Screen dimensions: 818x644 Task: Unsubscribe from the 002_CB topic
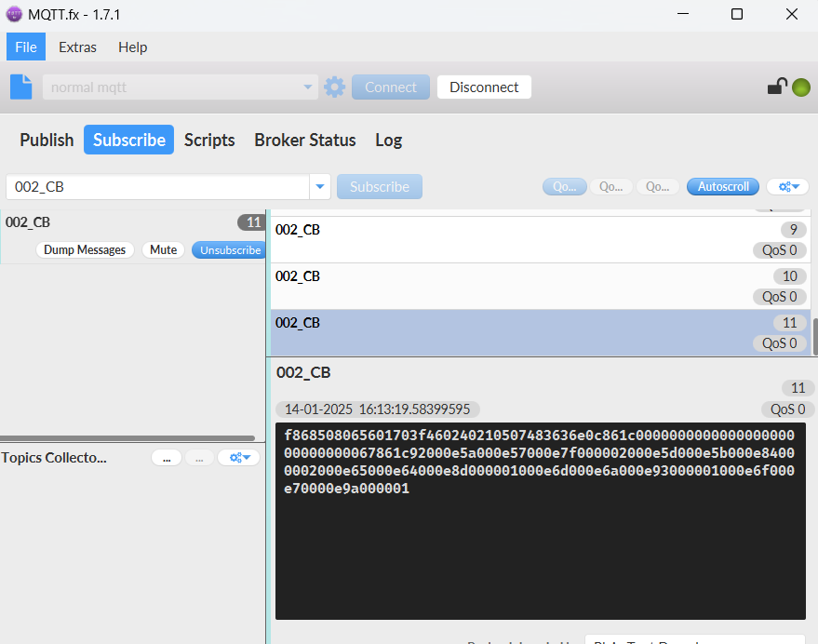coord(230,250)
